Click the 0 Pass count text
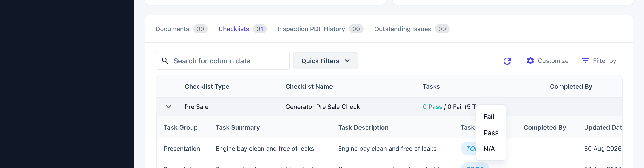 [x=432, y=107]
